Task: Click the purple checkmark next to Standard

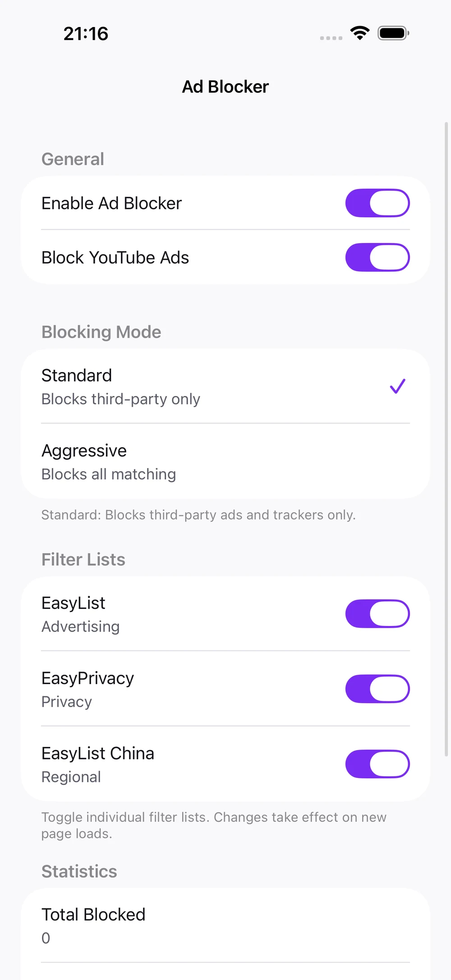Action: (398, 386)
